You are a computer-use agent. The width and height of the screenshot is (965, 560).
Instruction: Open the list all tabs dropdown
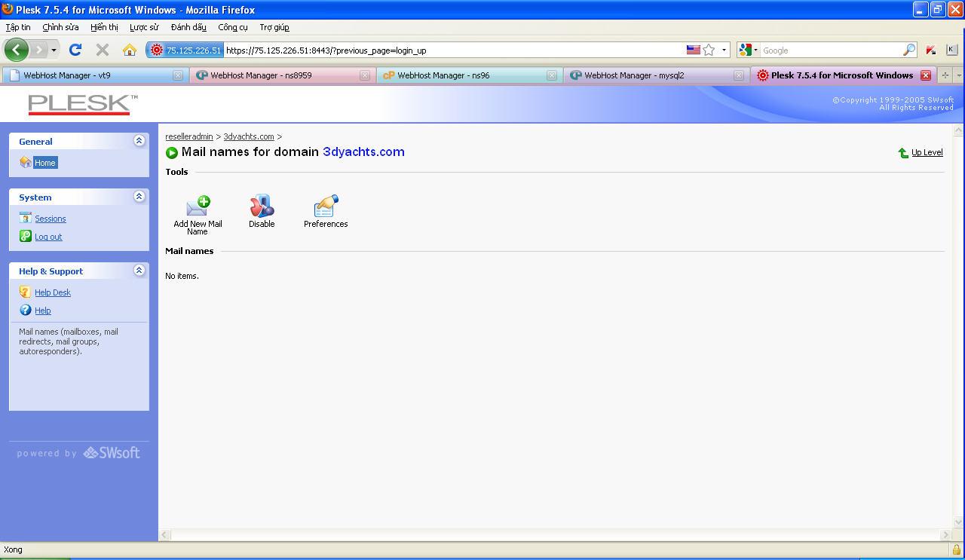(959, 75)
